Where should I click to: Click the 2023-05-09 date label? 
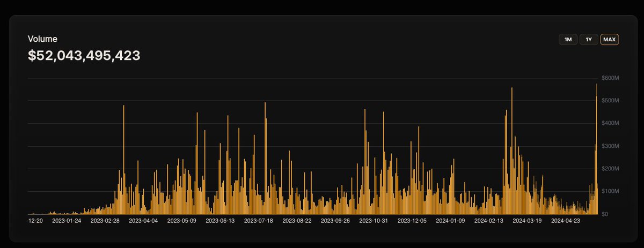(182, 220)
